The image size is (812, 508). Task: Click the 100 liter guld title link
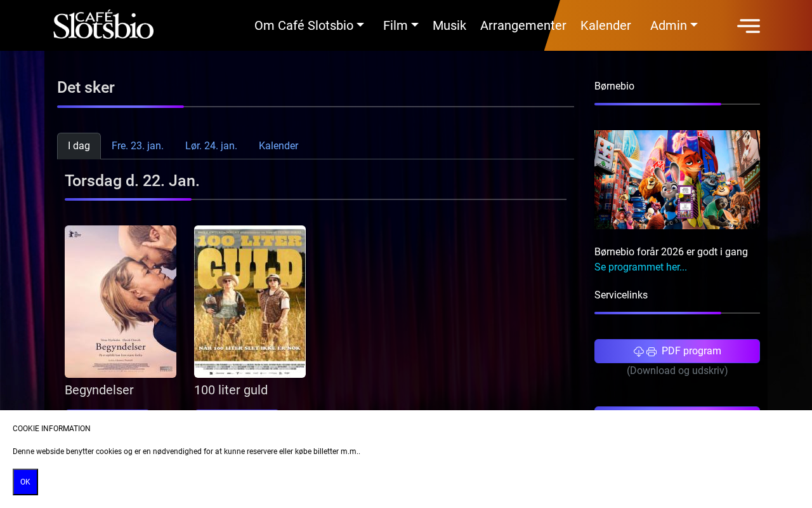point(231,390)
